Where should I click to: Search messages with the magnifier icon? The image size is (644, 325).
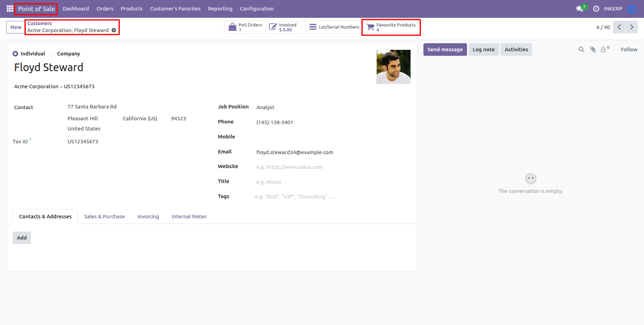point(581,50)
